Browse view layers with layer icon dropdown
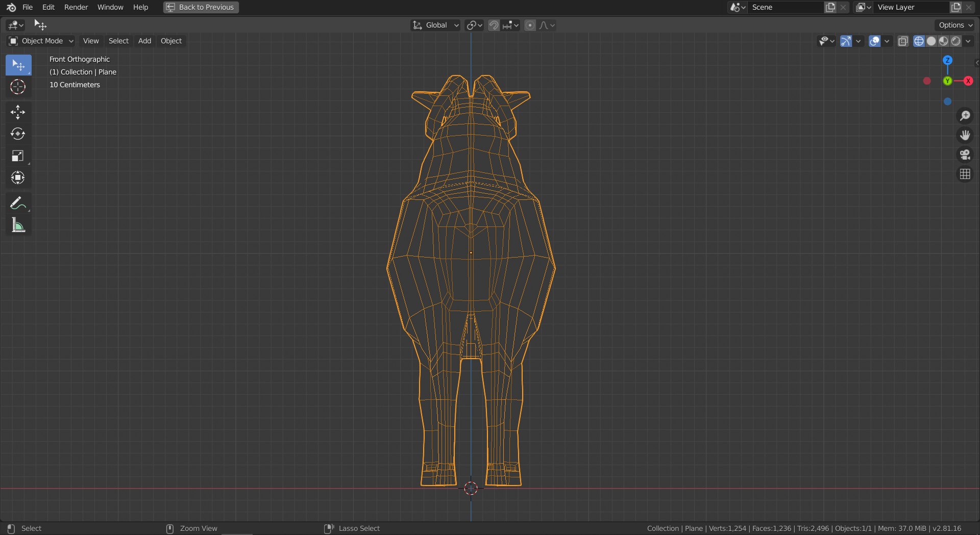Viewport: 980px width, 535px height. (x=864, y=7)
